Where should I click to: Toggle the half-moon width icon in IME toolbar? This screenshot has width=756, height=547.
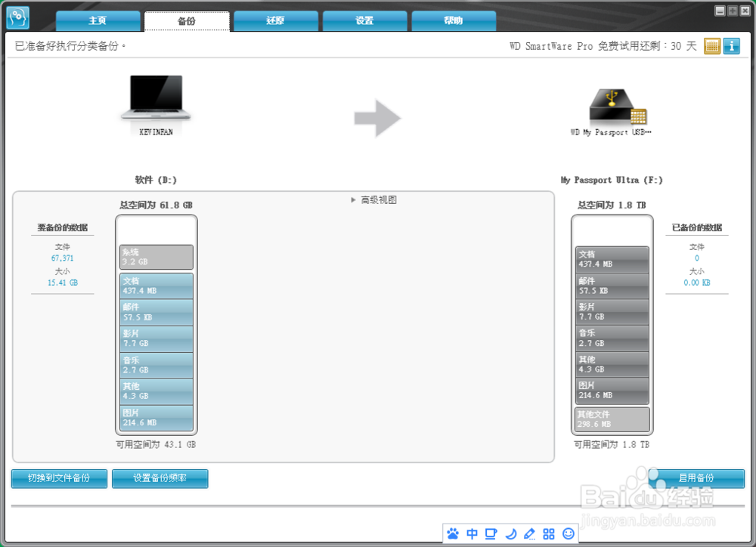tap(510, 533)
